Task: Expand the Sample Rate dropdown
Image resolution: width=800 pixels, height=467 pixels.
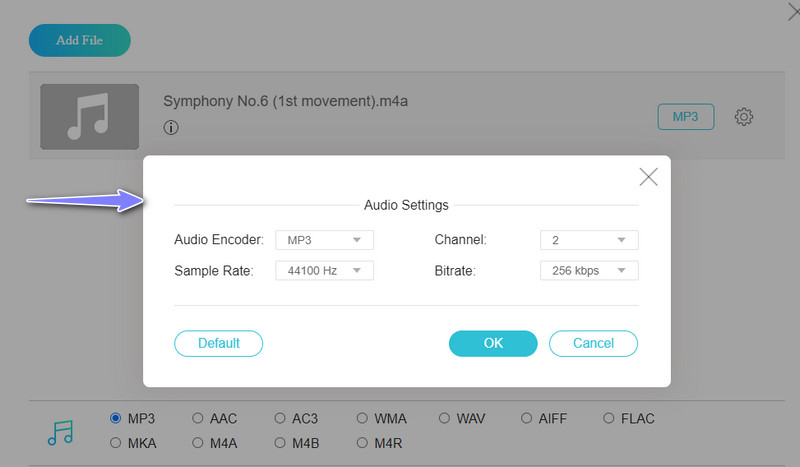Action: click(324, 271)
